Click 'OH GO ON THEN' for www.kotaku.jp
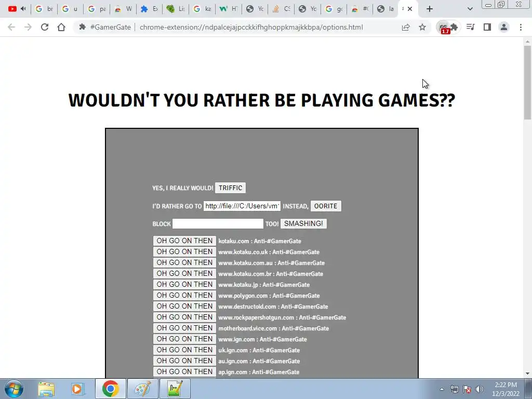This screenshot has height=399, width=532. (x=184, y=284)
